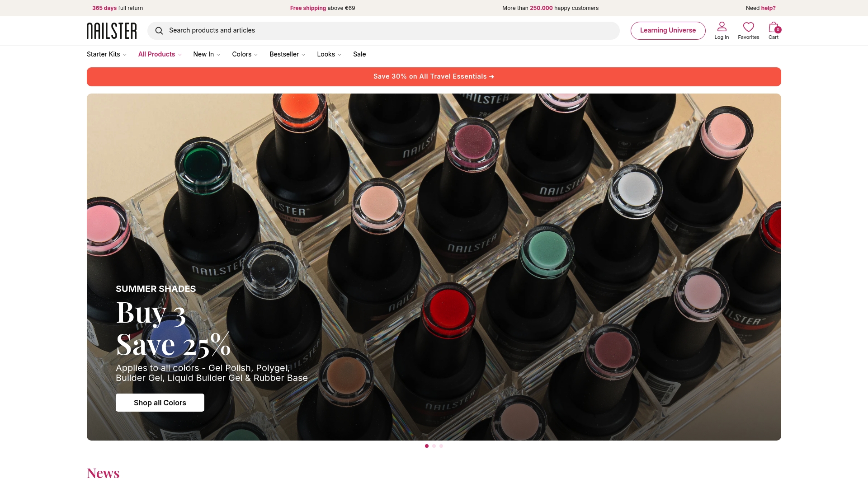The height and width of the screenshot is (488, 868).
Task: Click the Need help? link
Action: [761, 8]
